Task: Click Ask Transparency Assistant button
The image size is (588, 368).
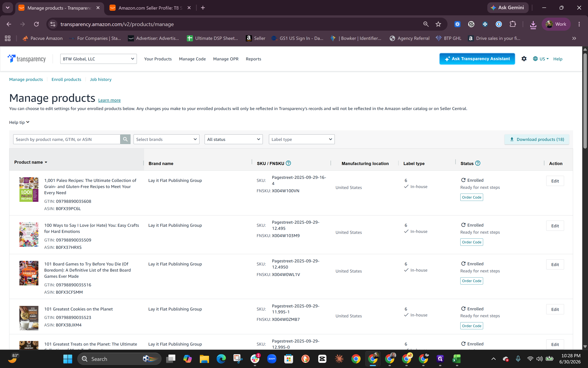Action: pyautogui.click(x=477, y=59)
